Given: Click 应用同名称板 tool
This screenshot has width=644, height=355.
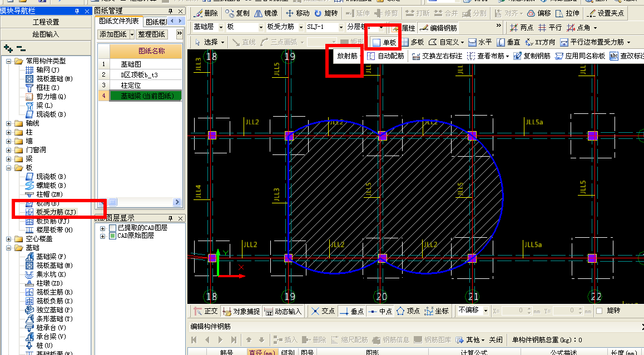Looking at the screenshot, I should tap(580, 56).
